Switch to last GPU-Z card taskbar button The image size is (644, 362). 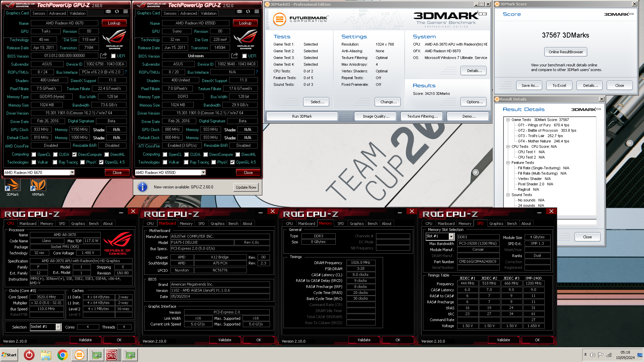(x=130, y=355)
